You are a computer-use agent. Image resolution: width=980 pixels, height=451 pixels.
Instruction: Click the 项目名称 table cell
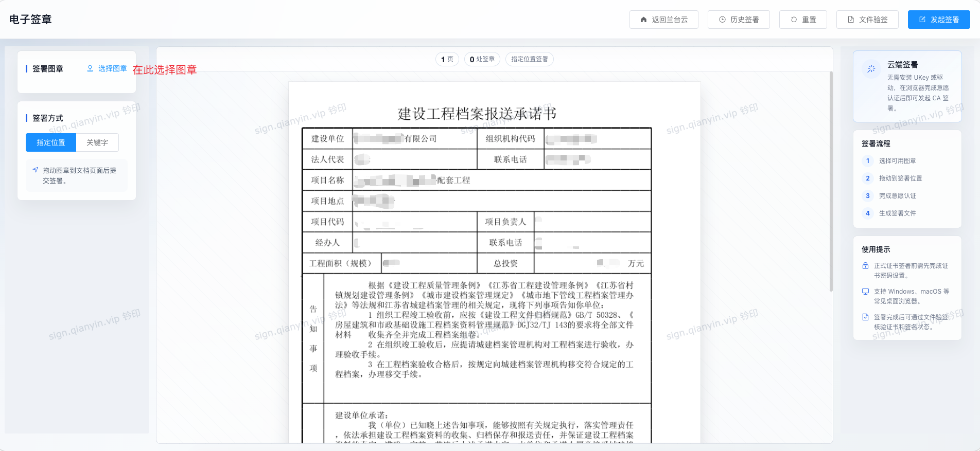coord(327,181)
